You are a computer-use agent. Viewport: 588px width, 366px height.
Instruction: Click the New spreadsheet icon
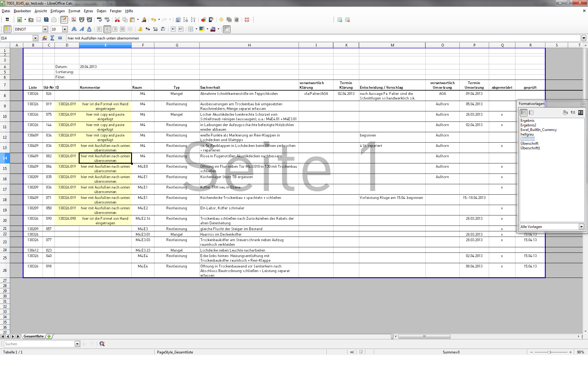[x=19, y=20]
